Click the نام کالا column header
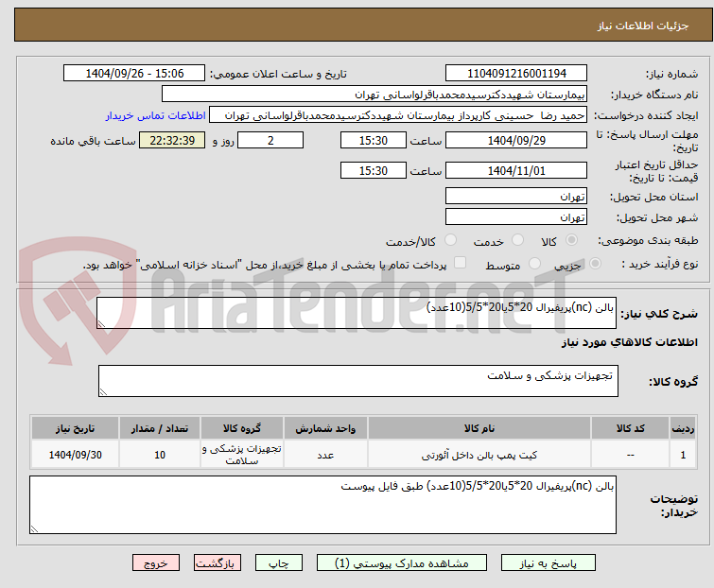 (x=479, y=428)
